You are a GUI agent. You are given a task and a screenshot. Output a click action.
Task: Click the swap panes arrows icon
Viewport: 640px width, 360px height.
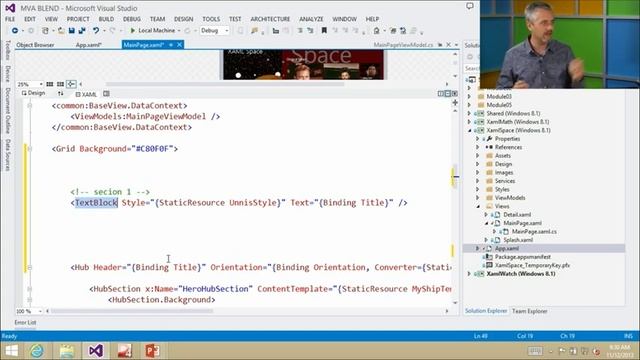tap(61, 94)
